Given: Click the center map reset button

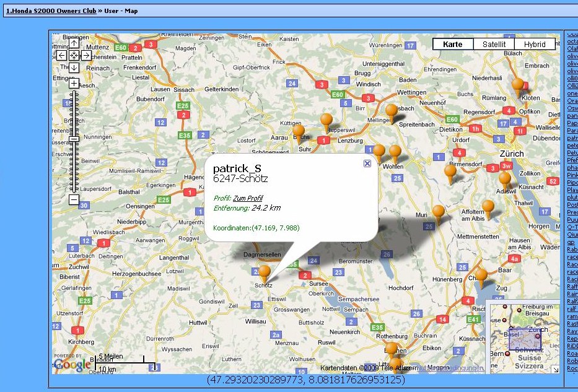Looking at the screenshot, I should tap(74, 55).
